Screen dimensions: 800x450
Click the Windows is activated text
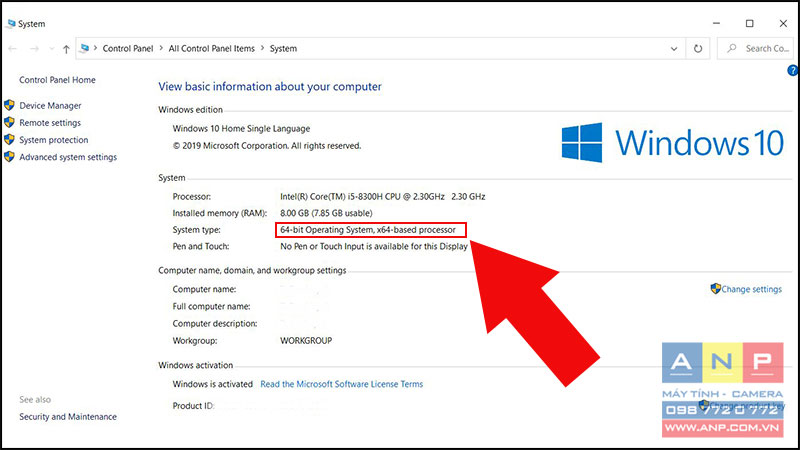[212, 384]
